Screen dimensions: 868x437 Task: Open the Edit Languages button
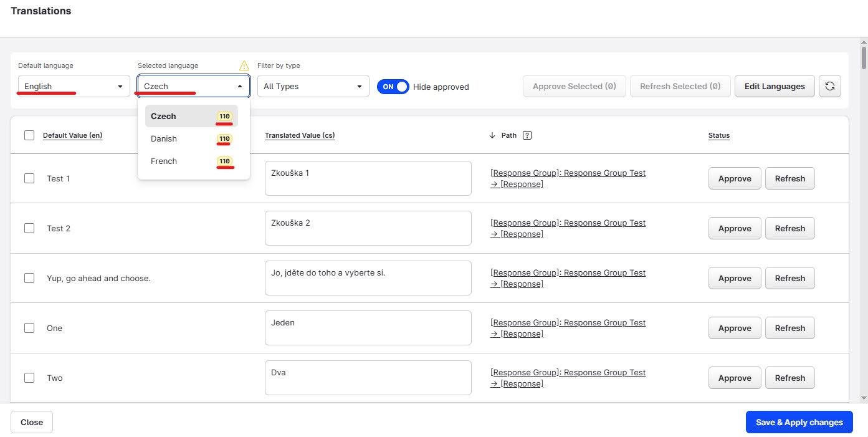point(775,87)
